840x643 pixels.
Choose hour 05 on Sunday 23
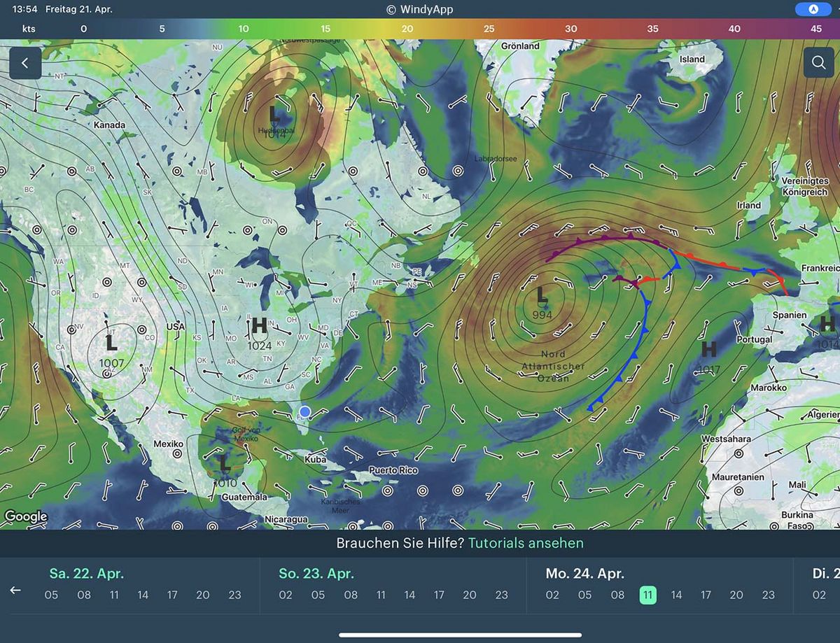(318, 595)
